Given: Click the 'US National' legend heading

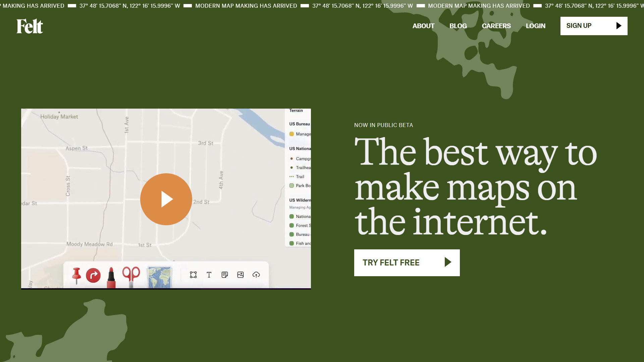Looking at the screenshot, I should (300, 149).
